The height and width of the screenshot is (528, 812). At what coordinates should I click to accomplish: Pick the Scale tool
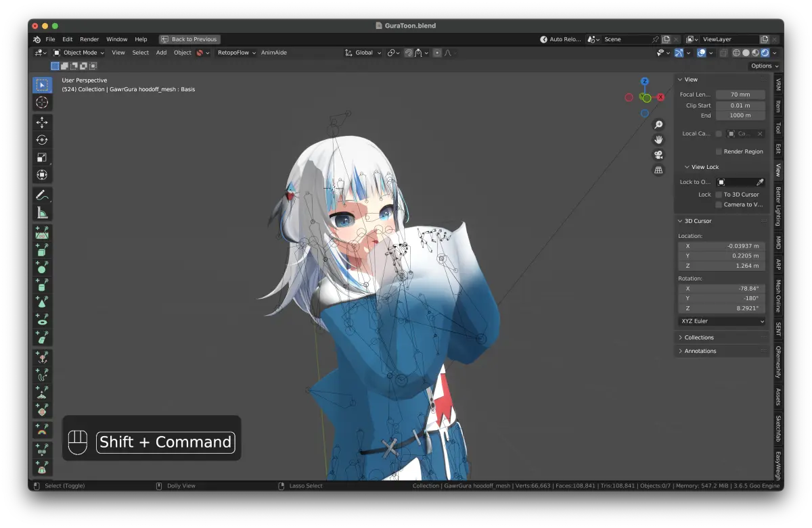click(42, 158)
